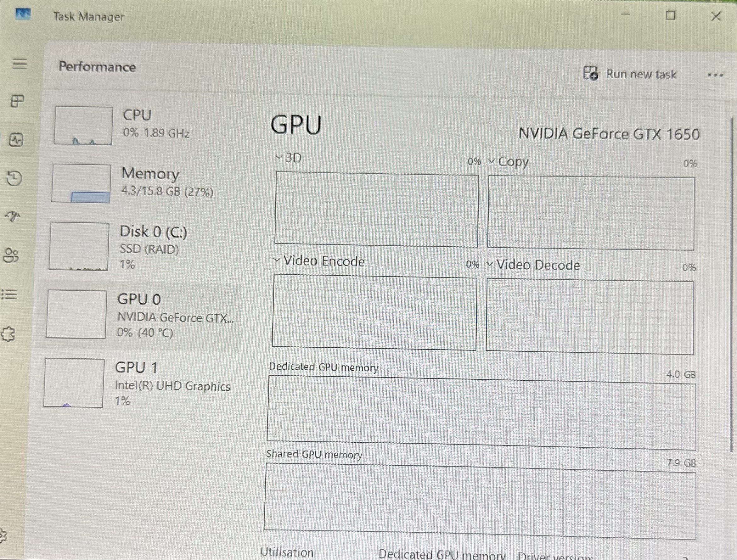Maximize the Task Manager window
This screenshot has height=560, width=737.
670,15
